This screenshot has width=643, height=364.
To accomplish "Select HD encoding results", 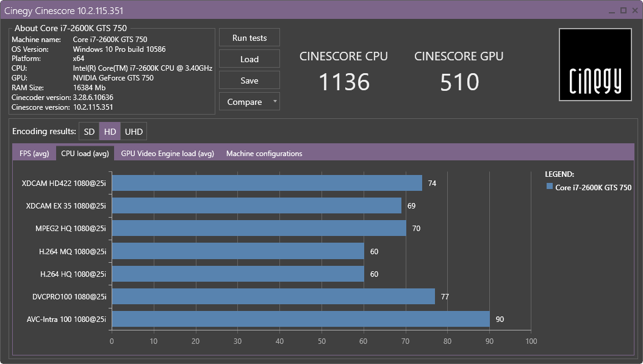I will point(110,132).
